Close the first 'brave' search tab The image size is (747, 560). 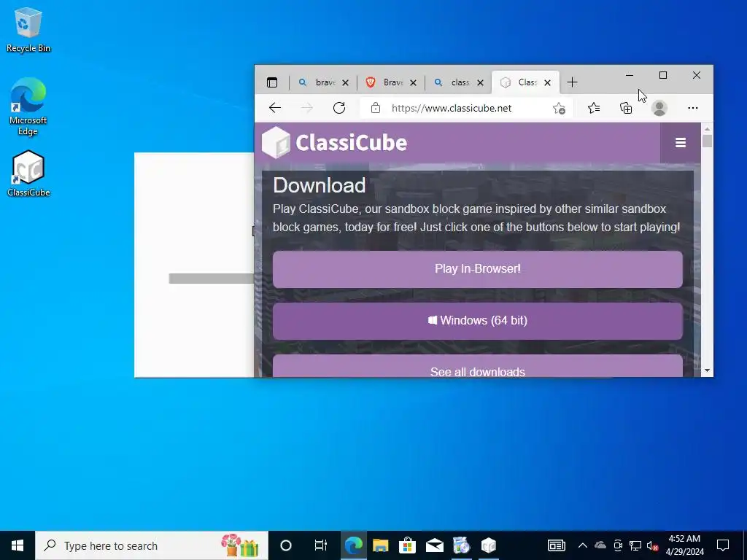tap(345, 83)
